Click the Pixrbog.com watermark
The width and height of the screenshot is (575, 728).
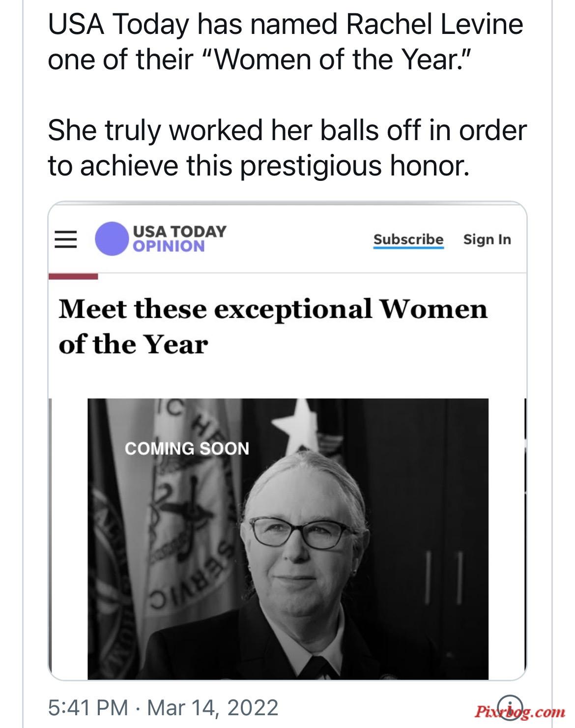520,712
